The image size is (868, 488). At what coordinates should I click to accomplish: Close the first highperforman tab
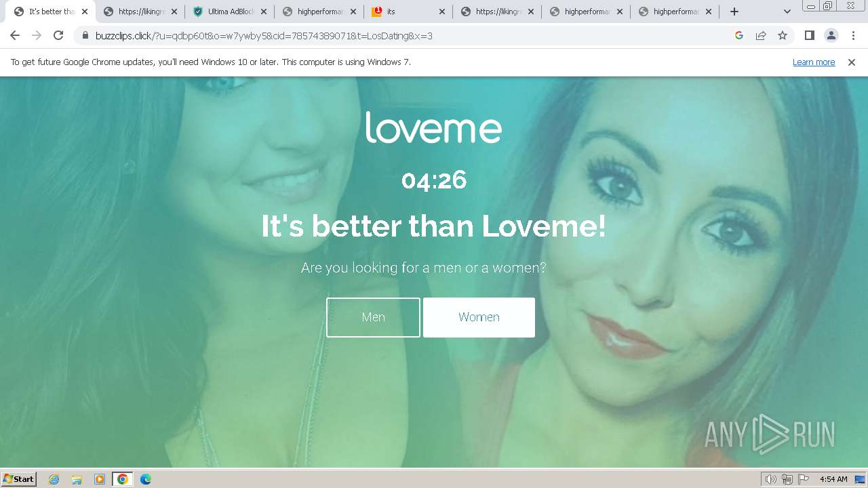tap(353, 12)
